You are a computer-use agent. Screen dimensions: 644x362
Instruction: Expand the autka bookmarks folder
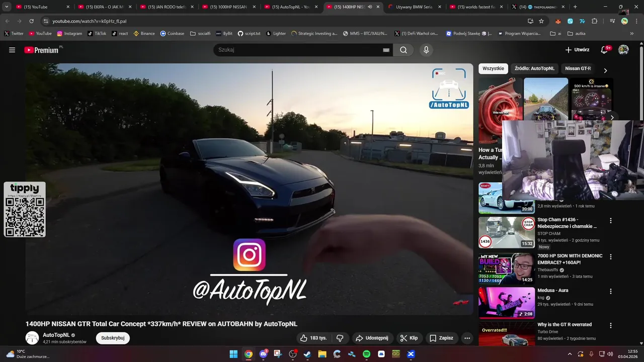point(576,33)
